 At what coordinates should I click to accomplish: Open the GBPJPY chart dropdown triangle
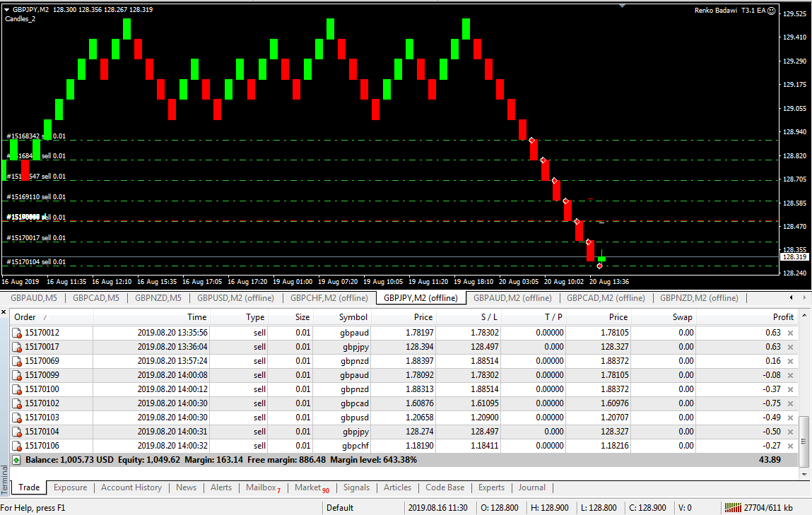point(7,10)
